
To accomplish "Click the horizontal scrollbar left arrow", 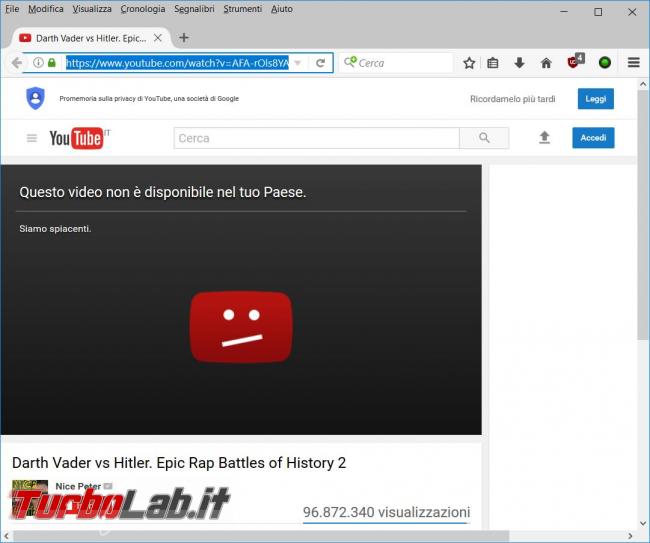I will (6, 536).
